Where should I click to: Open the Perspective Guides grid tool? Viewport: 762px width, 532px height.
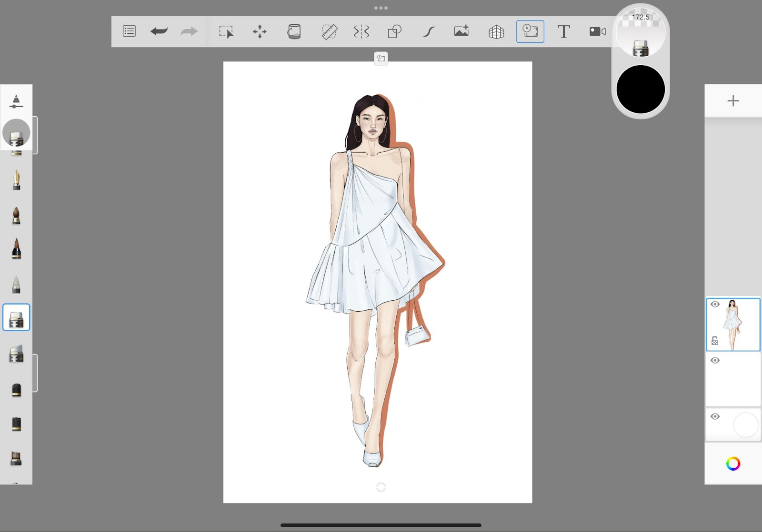496,31
